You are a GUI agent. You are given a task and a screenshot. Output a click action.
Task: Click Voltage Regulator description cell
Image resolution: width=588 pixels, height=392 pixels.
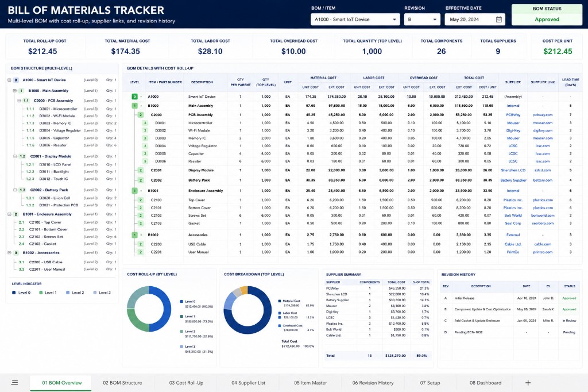click(x=203, y=145)
